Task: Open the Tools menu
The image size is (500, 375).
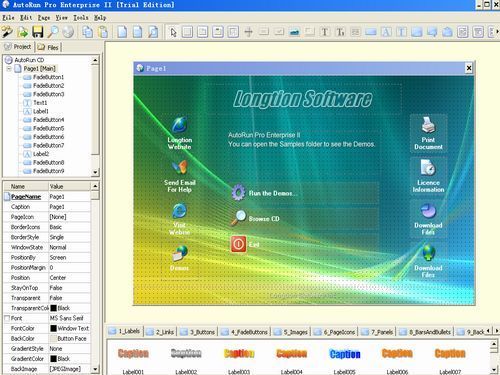Action: pyautogui.click(x=81, y=17)
